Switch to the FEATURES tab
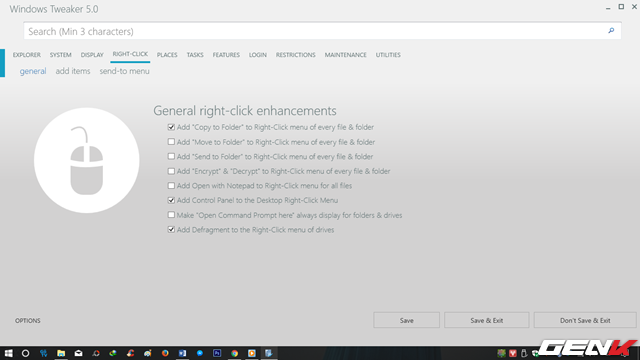 pos(226,55)
